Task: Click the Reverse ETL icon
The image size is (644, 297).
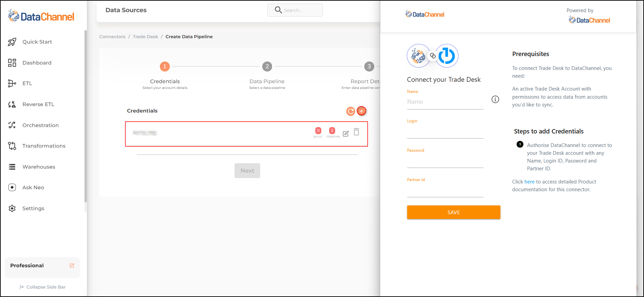Action: pos(12,104)
